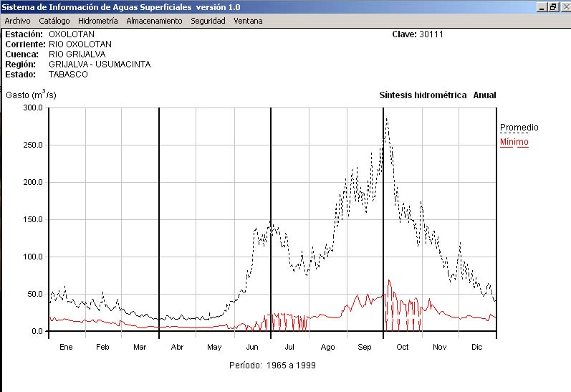Open the Archivo menu
The height and width of the screenshot is (392, 571).
click(x=17, y=21)
